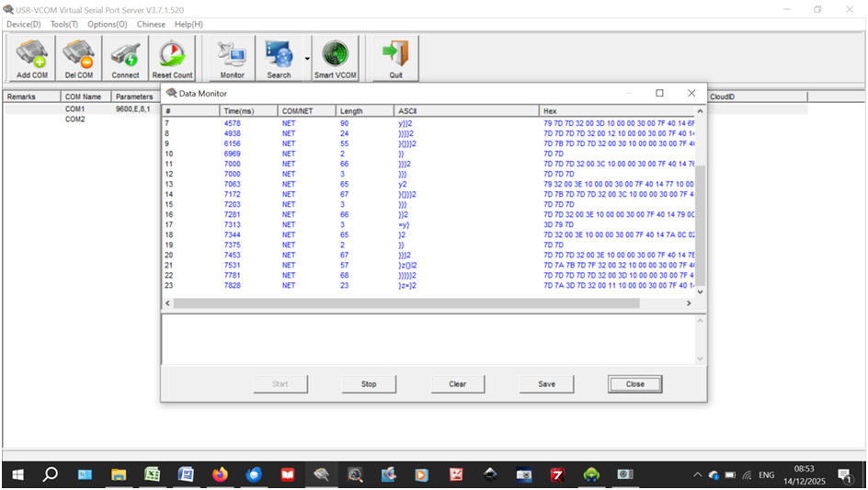868x490 pixels.
Task: Click the Reset Count icon
Action: (172, 59)
